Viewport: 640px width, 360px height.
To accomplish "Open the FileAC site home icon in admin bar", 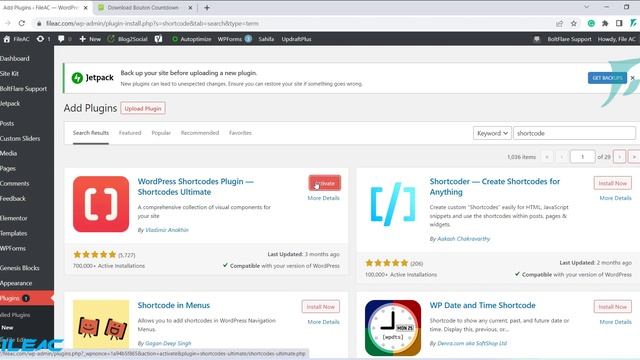I will [16, 39].
